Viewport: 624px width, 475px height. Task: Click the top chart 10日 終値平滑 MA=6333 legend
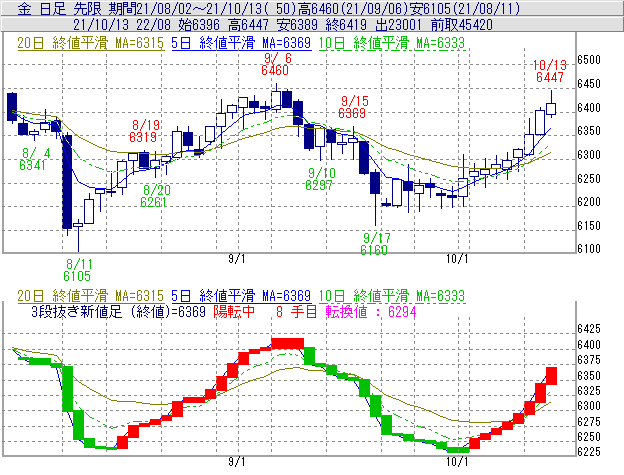[x=392, y=43]
